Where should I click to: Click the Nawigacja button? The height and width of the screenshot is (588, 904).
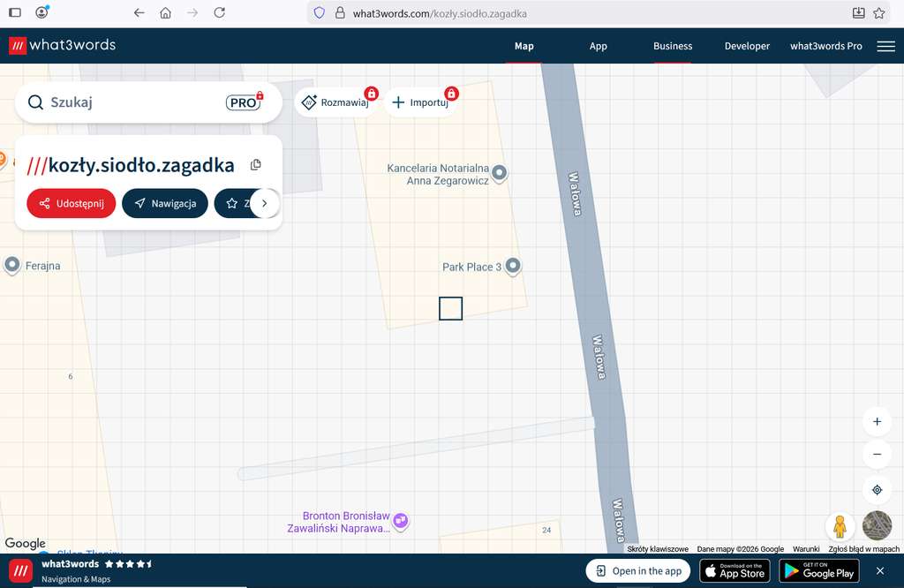pyautogui.click(x=165, y=203)
